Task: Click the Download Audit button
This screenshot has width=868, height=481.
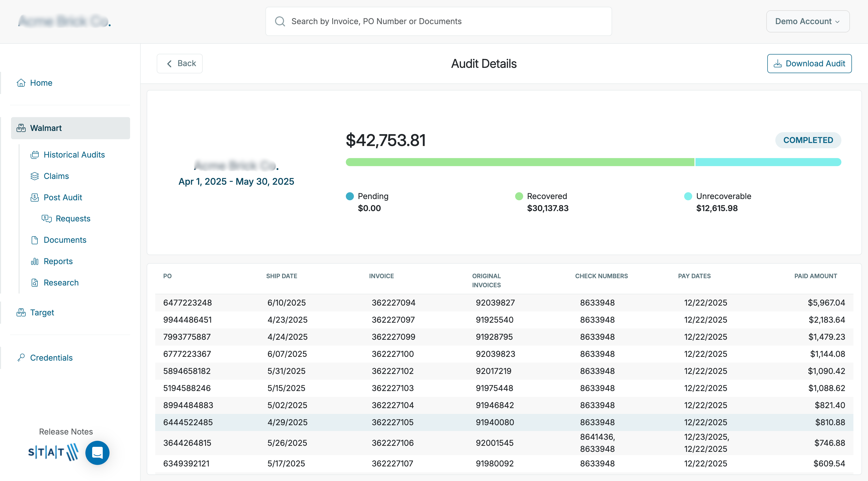Action: (x=809, y=63)
